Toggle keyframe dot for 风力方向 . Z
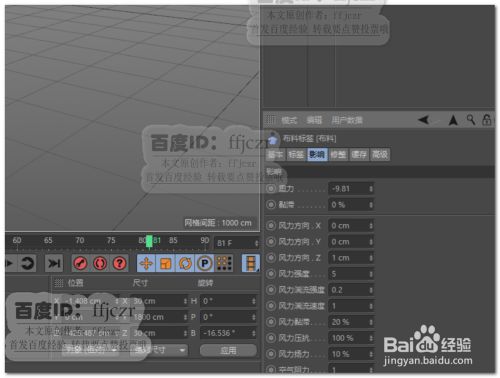 tap(271, 258)
